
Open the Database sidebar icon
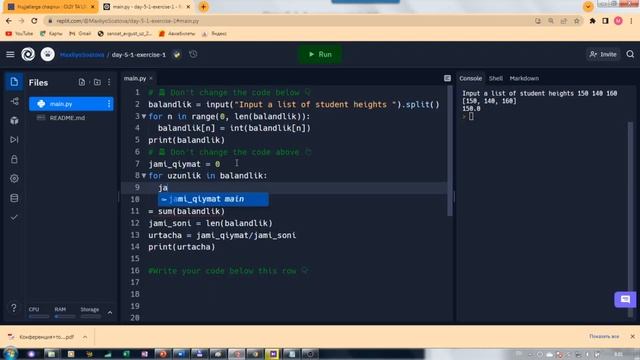coord(14,198)
